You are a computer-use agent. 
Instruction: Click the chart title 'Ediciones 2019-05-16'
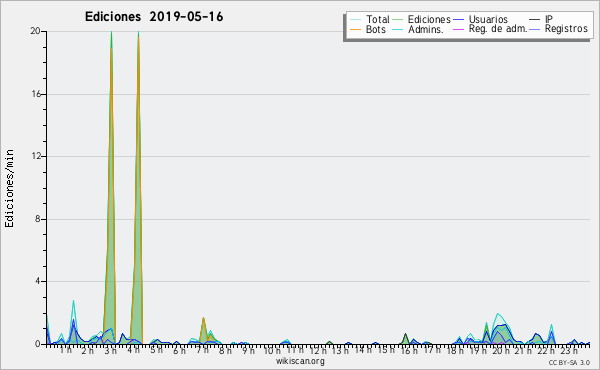[x=154, y=17]
